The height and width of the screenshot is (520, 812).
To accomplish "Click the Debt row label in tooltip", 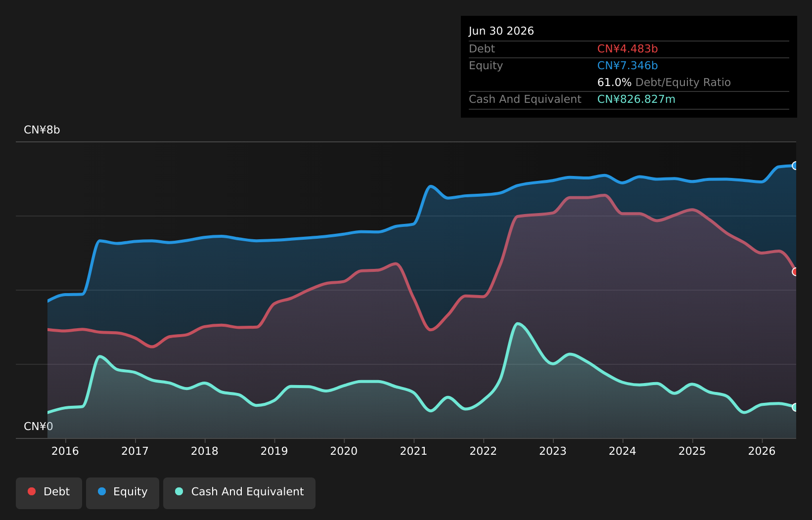I will point(482,49).
